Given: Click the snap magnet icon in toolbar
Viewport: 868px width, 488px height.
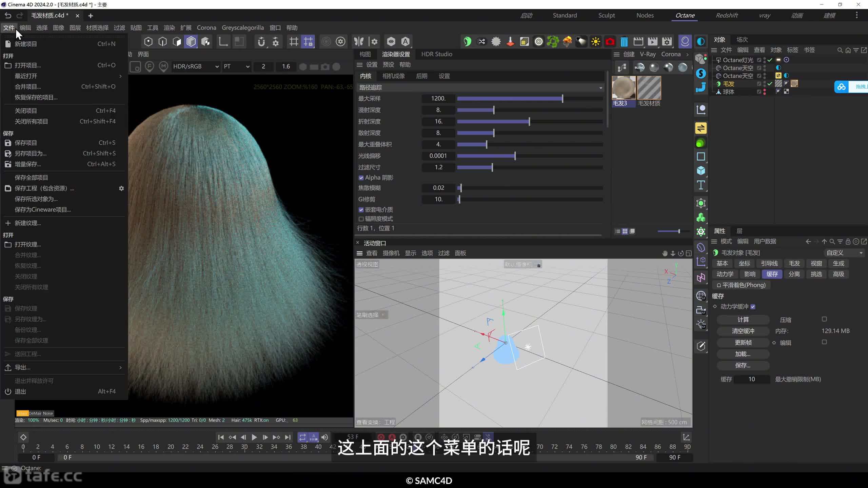Looking at the screenshot, I should [261, 41].
